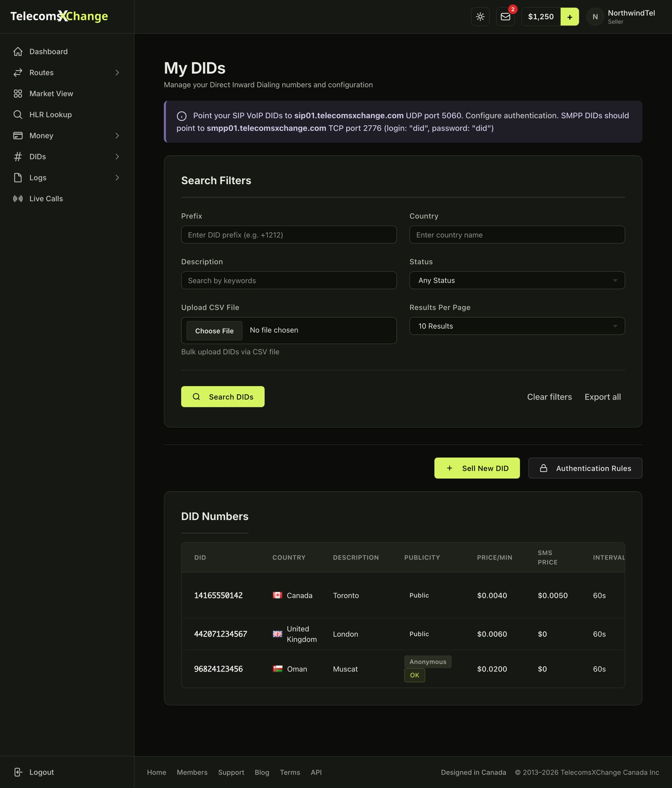Focus the DID Prefix input field
Viewport: 672px width, 788px height.
(289, 235)
